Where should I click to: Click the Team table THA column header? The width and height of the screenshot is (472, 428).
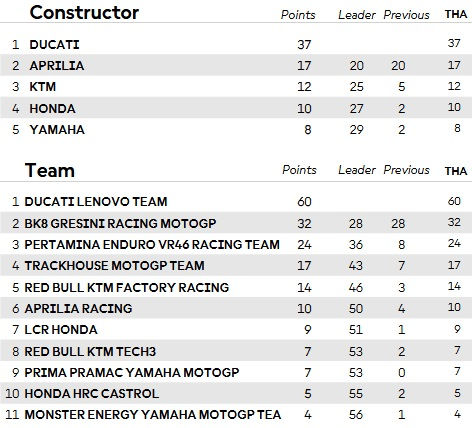pyautogui.click(x=456, y=171)
